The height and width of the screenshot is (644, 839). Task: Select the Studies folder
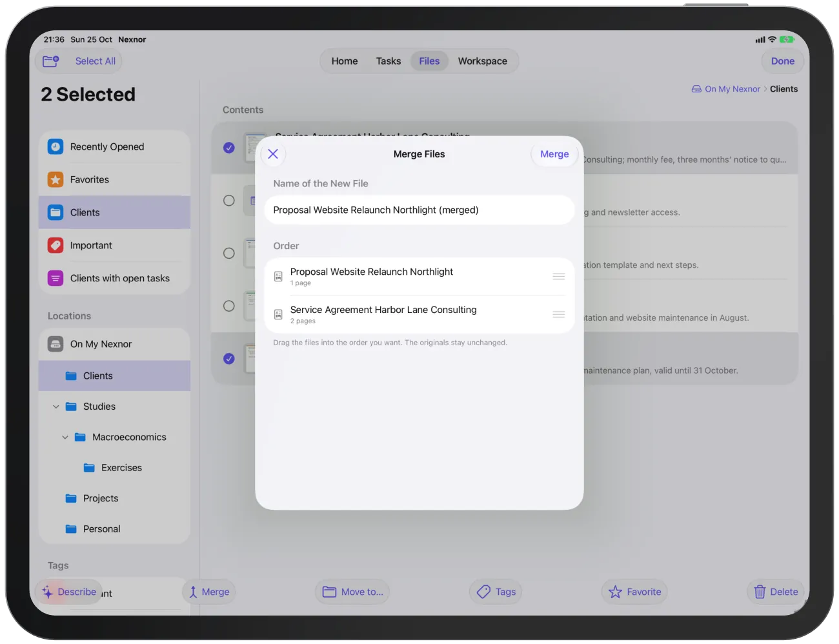coord(114,407)
